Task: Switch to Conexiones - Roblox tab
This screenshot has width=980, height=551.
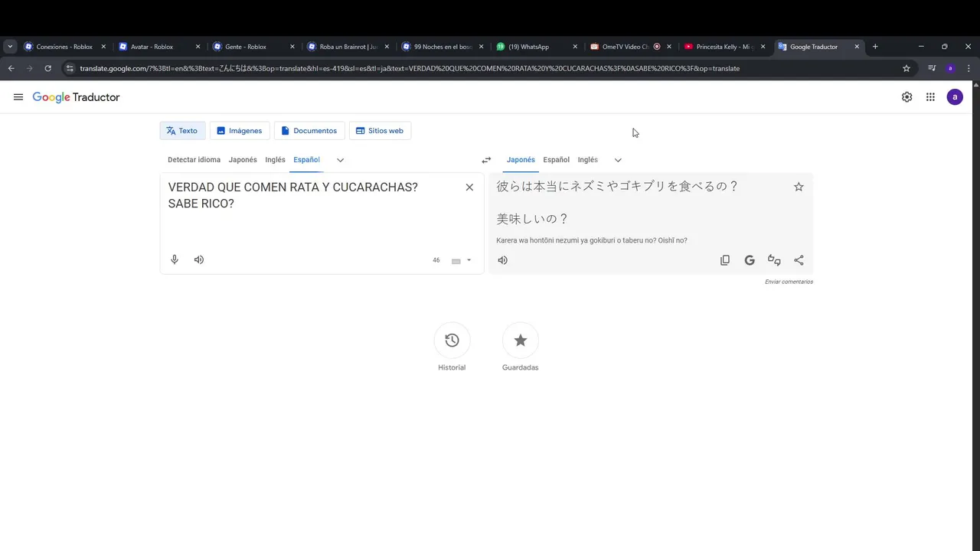Action: coord(64,47)
